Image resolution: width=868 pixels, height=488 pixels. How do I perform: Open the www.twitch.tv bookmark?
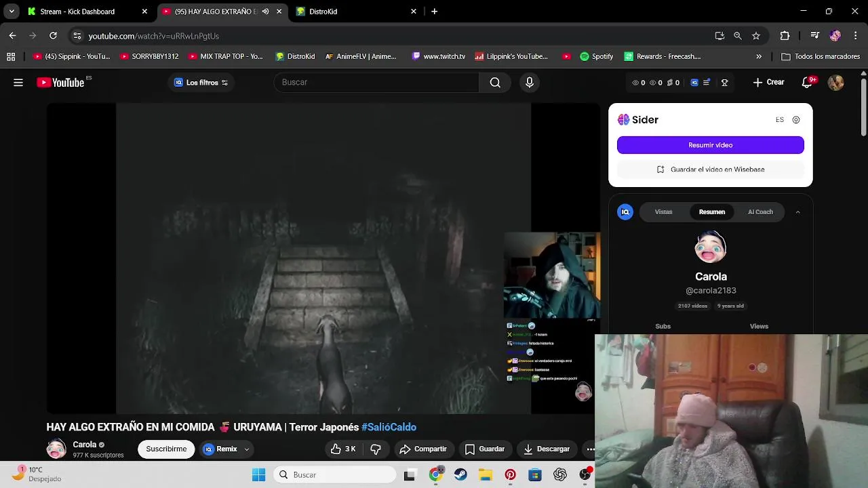[x=438, y=57]
